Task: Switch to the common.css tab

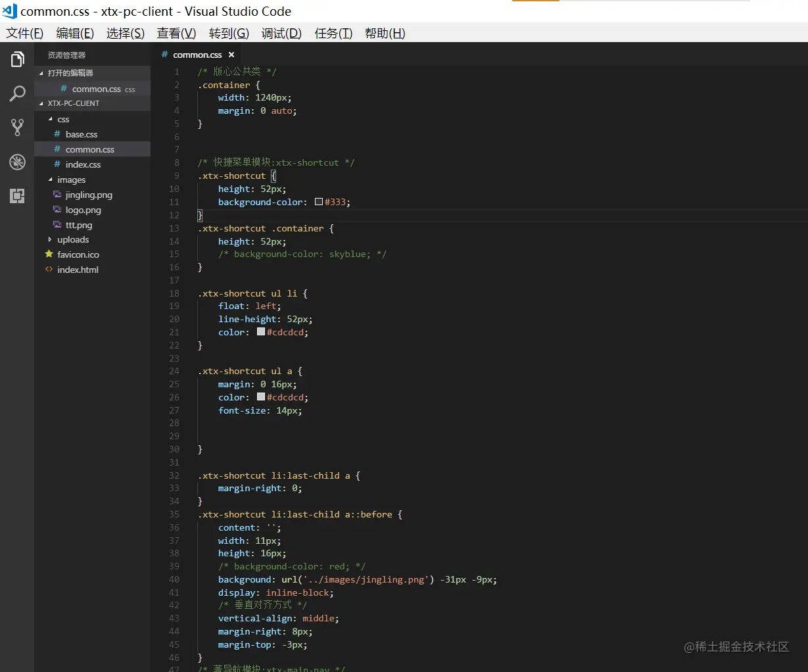Action: click(x=197, y=55)
